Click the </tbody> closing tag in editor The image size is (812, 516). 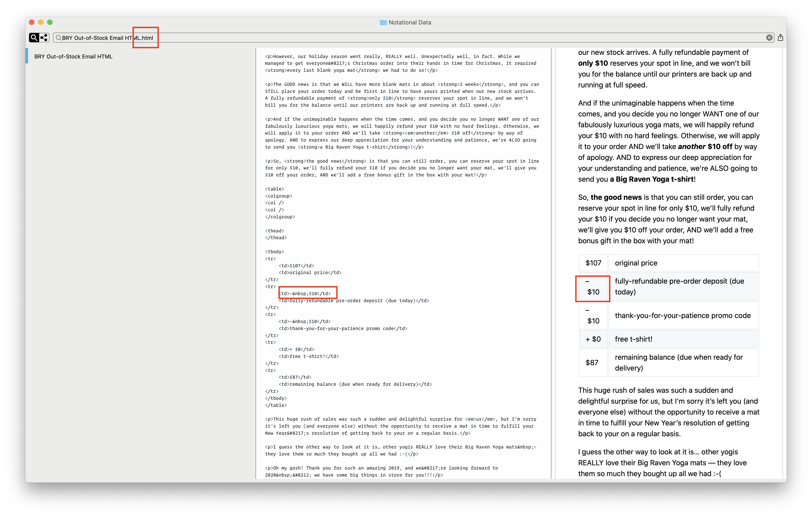coord(275,398)
